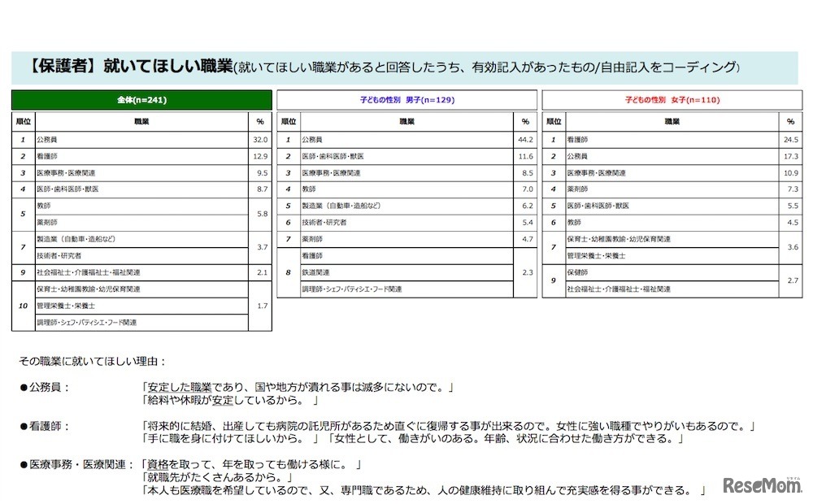Click the '●医療事務・医療関連：' reason label
813x504 pixels.
[x=77, y=465]
